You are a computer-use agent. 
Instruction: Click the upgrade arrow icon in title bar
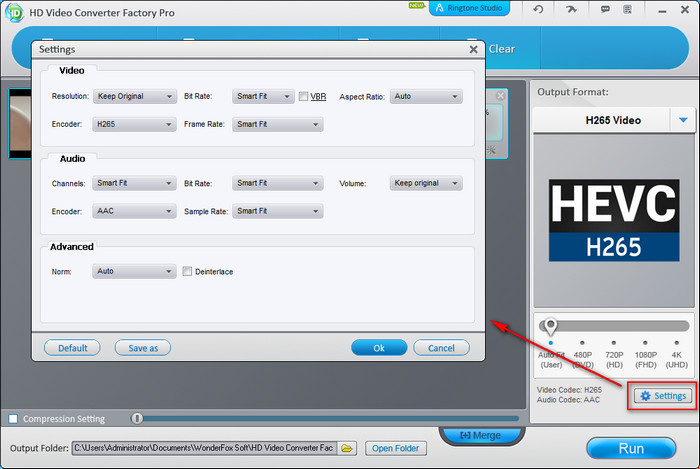coord(571,9)
